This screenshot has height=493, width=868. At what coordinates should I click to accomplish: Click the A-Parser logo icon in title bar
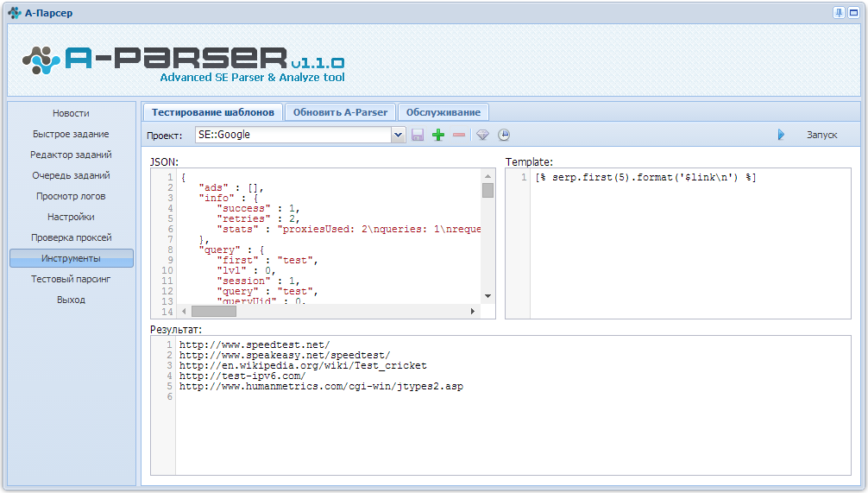point(15,12)
